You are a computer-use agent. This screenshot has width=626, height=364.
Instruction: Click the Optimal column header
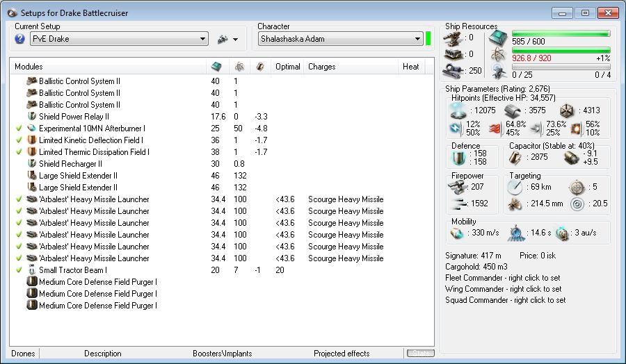tap(287, 67)
